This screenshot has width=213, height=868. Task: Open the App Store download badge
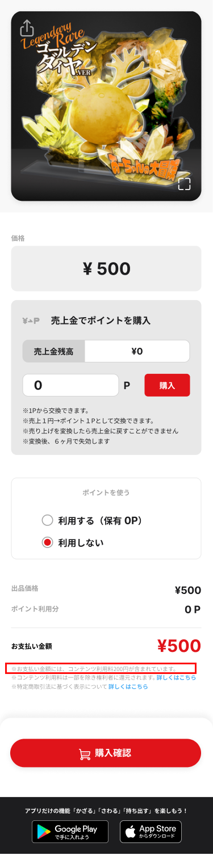(151, 832)
